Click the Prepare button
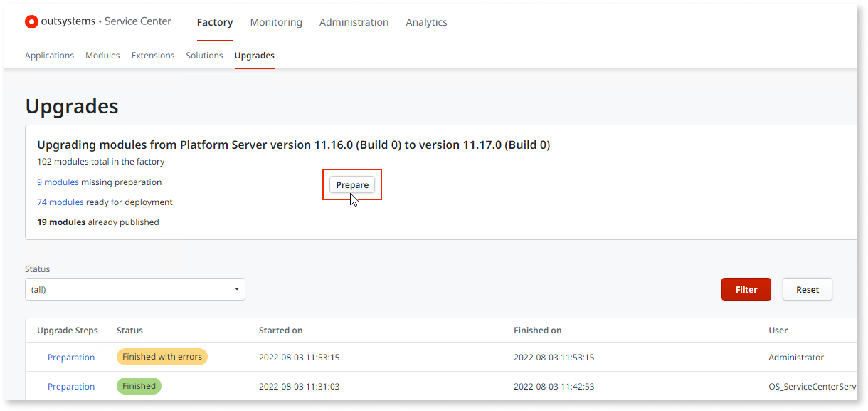The image size is (868, 411). (351, 184)
